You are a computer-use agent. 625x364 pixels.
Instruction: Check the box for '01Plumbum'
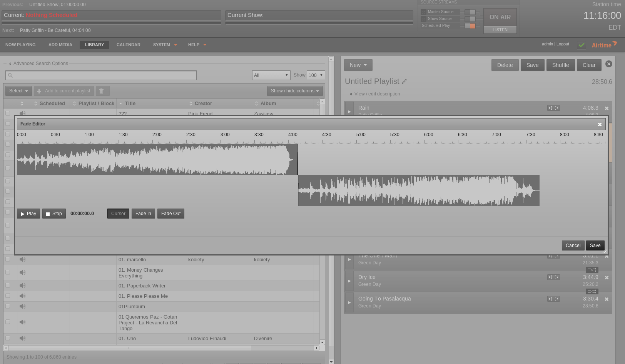8,306
